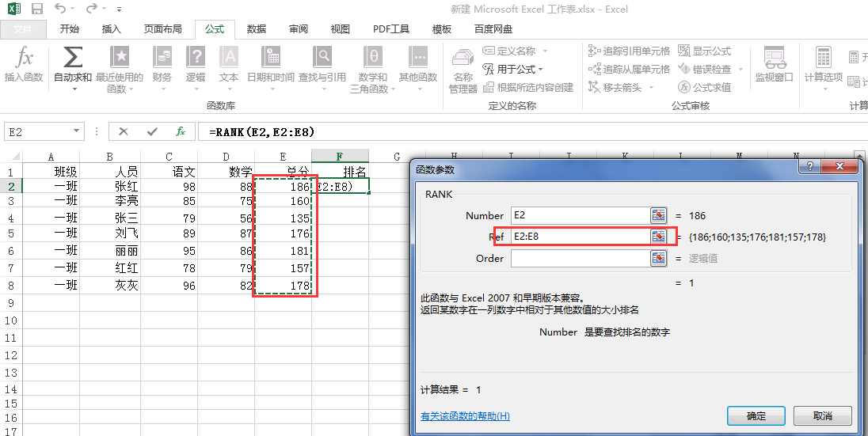This screenshot has height=436, width=868.
Task: Open the Error Checking (错误检查) dropdown arrow
Action: pos(740,69)
